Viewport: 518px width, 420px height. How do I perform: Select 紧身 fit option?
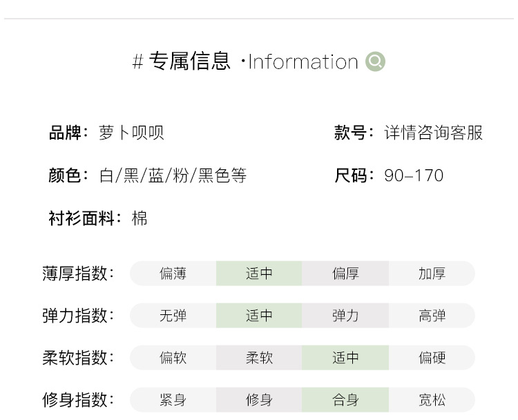pyautogui.click(x=173, y=400)
